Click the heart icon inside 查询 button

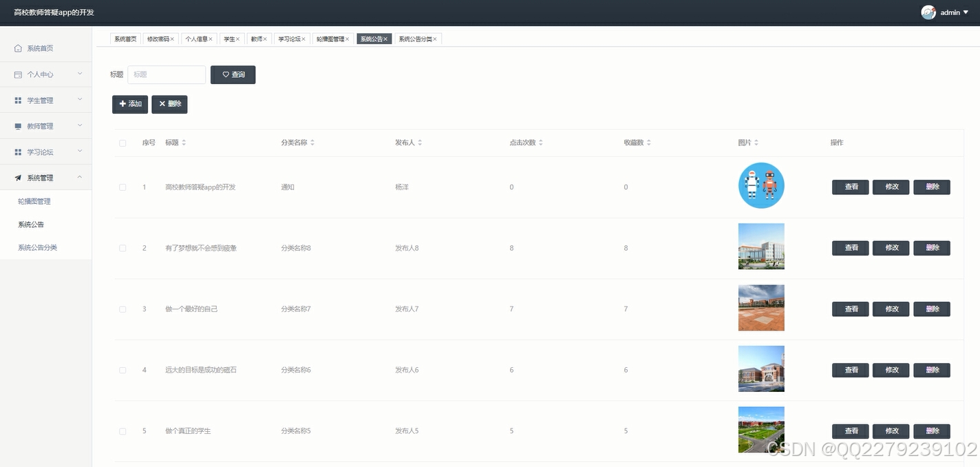[225, 74]
